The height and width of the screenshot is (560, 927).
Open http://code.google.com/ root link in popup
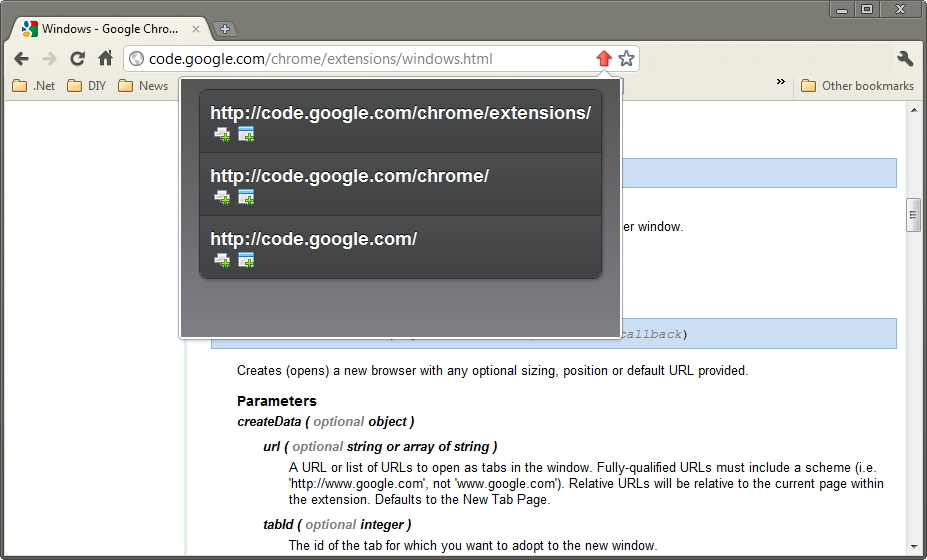[x=313, y=238]
